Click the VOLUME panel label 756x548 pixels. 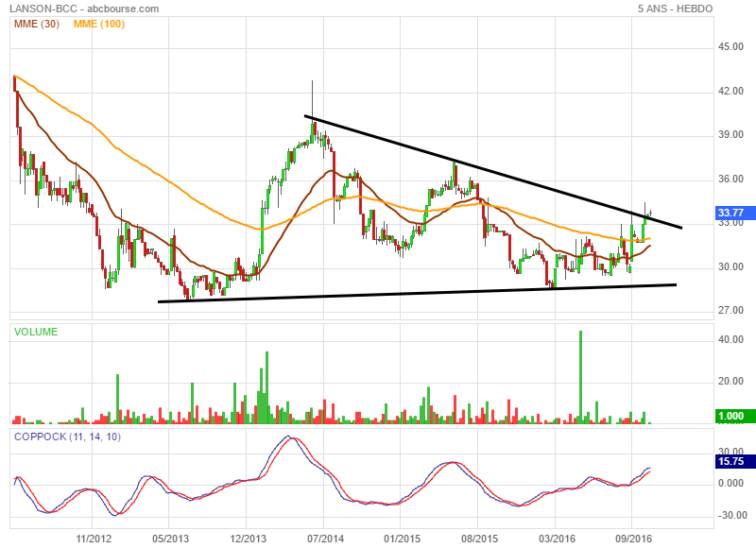point(36,332)
